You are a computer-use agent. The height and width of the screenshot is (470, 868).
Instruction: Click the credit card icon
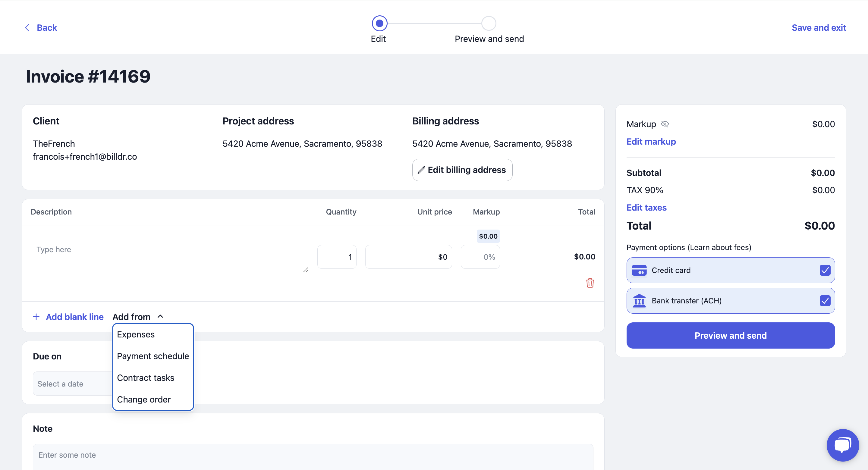(639, 270)
